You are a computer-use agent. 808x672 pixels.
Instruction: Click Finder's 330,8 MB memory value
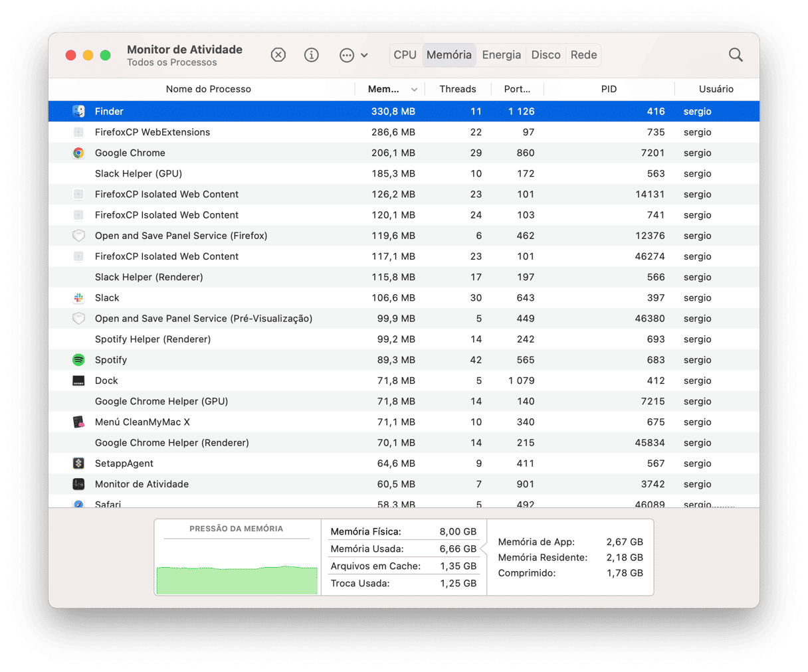[x=393, y=112]
